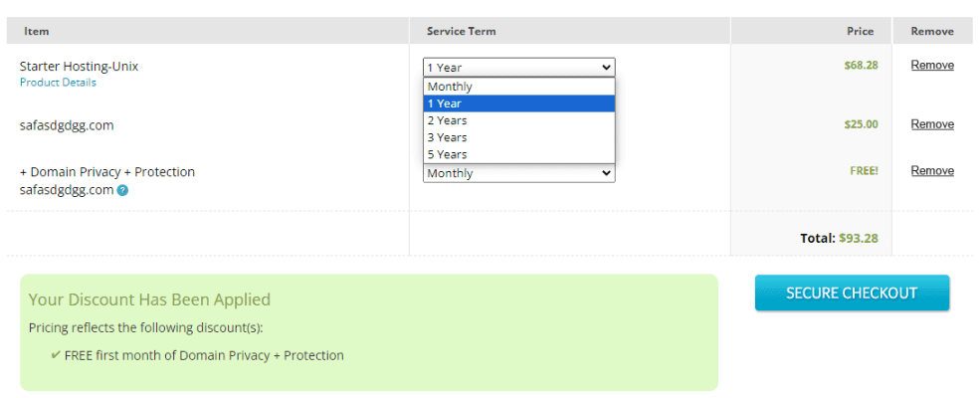This screenshot has width=980, height=398.
Task: Click the Item column header
Action: [36, 31]
